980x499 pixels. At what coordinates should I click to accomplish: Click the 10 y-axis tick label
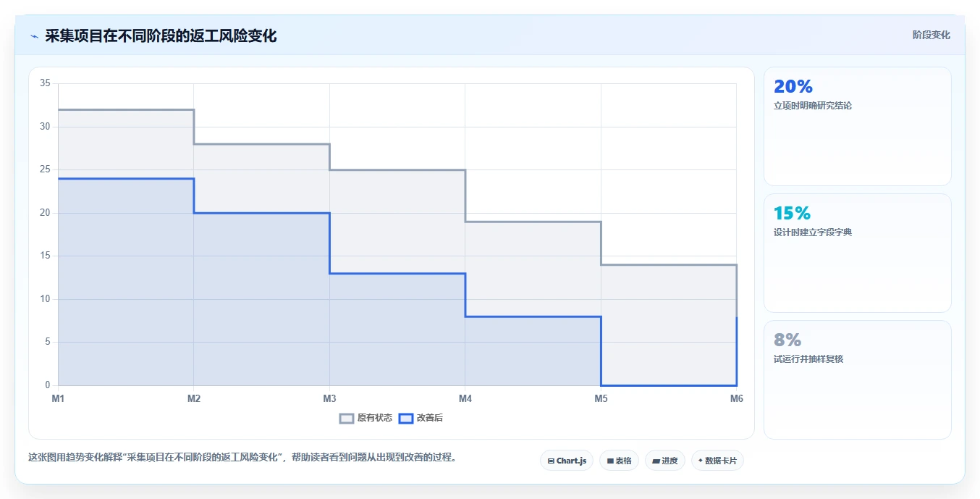coord(45,299)
